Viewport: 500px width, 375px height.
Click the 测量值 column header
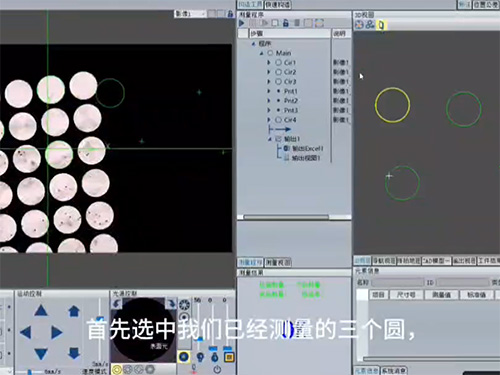point(441,295)
